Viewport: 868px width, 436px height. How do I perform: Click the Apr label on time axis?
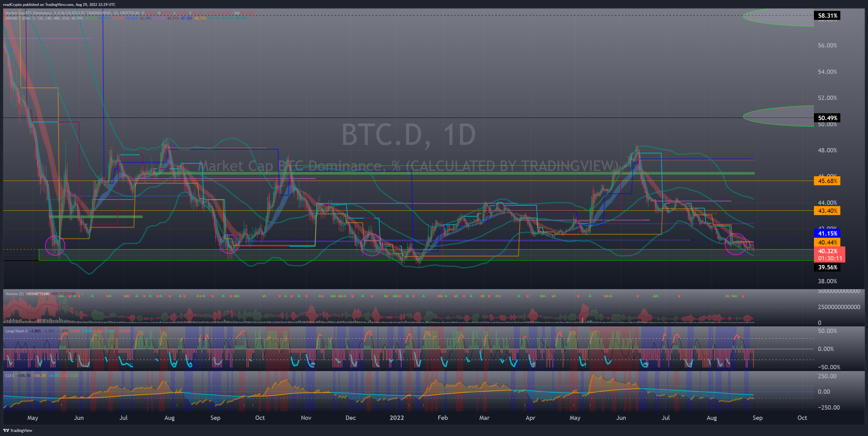click(530, 418)
